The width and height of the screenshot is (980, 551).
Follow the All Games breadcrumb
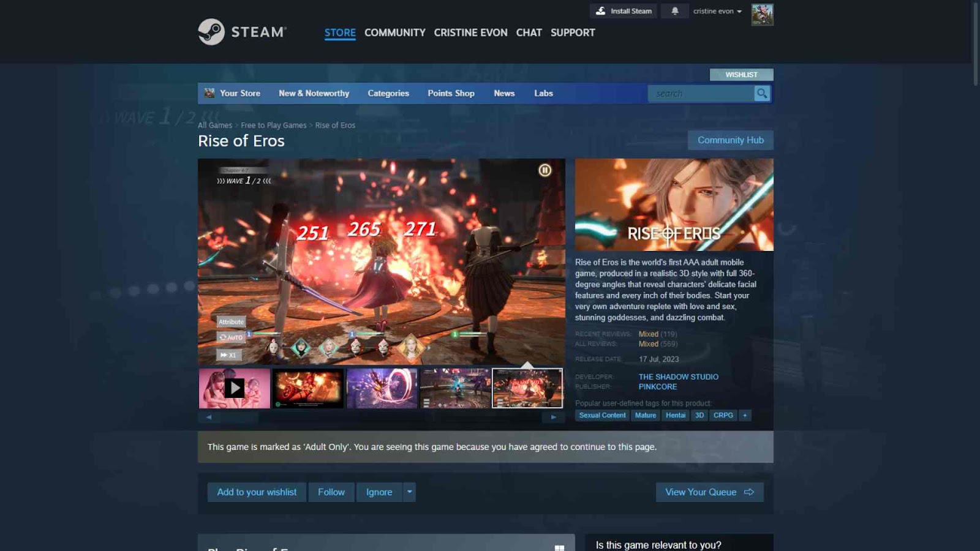[x=215, y=125]
